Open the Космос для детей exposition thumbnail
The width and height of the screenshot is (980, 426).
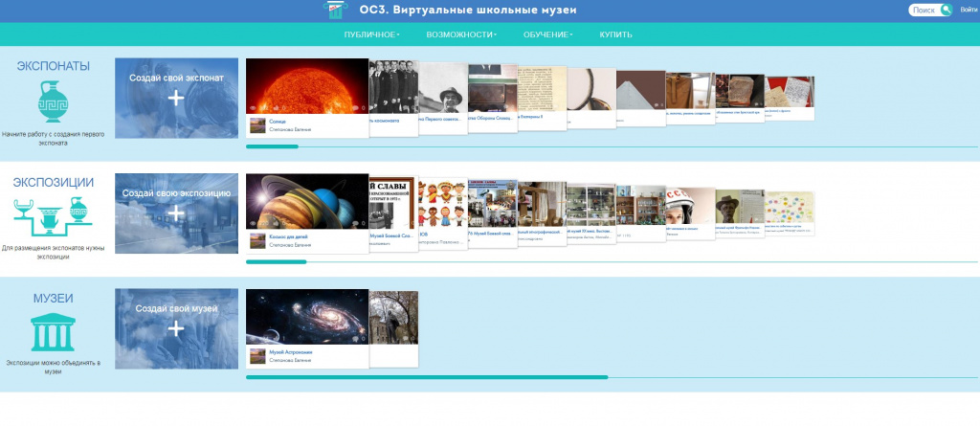(307, 201)
